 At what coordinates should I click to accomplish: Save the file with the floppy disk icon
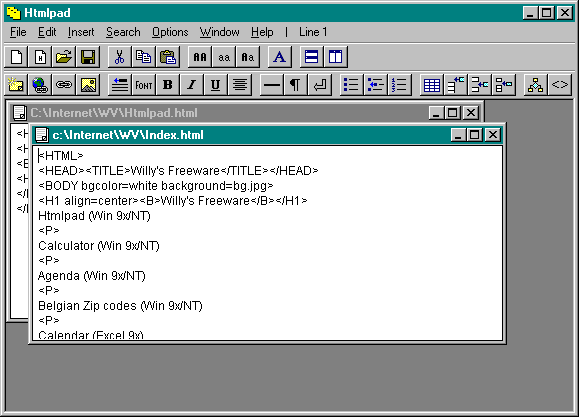pyautogui.click(x=88, y=57)
